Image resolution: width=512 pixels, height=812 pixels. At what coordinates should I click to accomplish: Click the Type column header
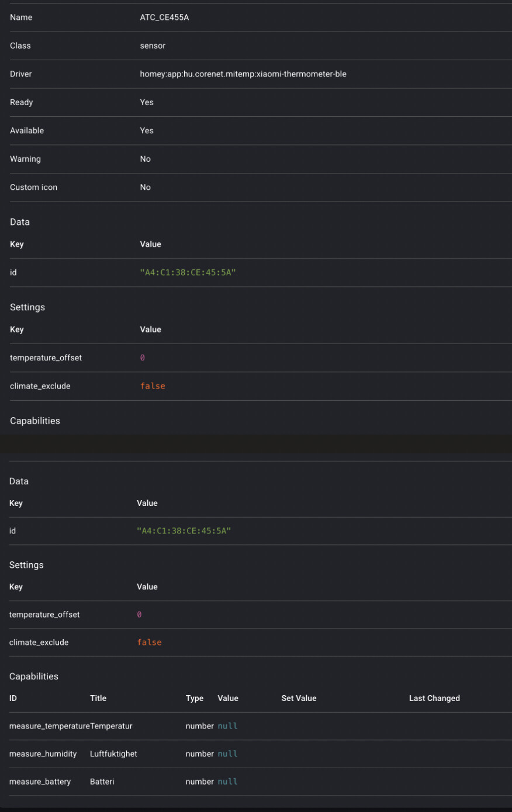[x=195, y=698]
